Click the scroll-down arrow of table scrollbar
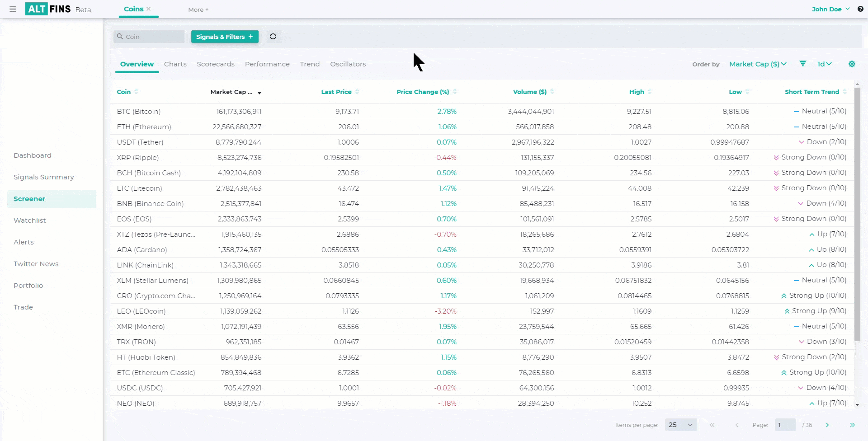 [x=857, y=405]
